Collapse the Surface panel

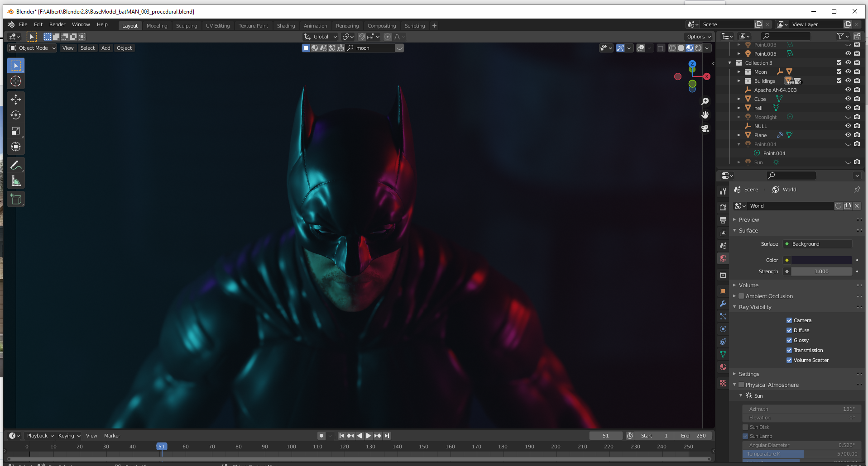[x=748, y=231]
